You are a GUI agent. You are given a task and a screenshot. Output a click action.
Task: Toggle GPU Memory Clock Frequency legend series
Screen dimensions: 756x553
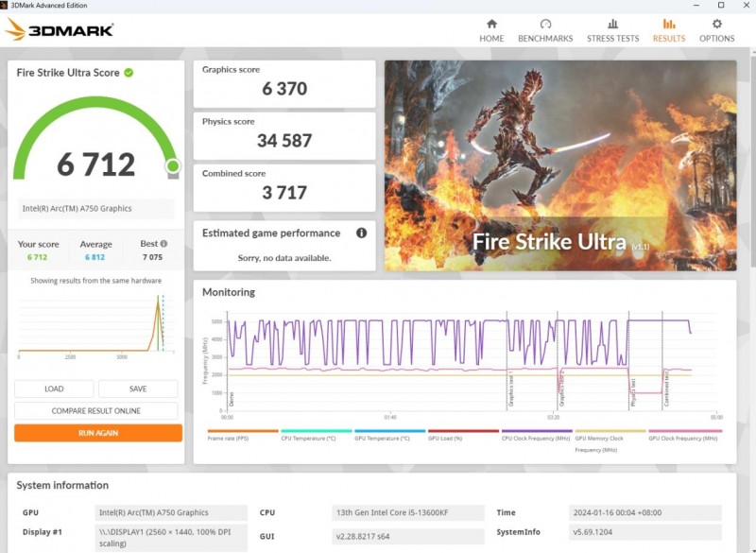(x=610, y=441)
